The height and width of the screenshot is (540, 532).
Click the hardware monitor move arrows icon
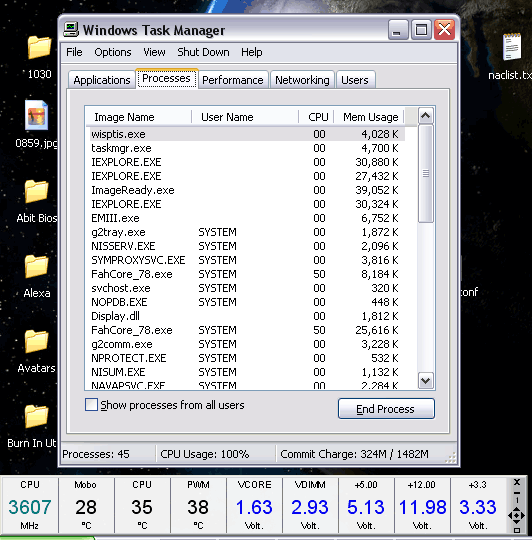[516, 515]
